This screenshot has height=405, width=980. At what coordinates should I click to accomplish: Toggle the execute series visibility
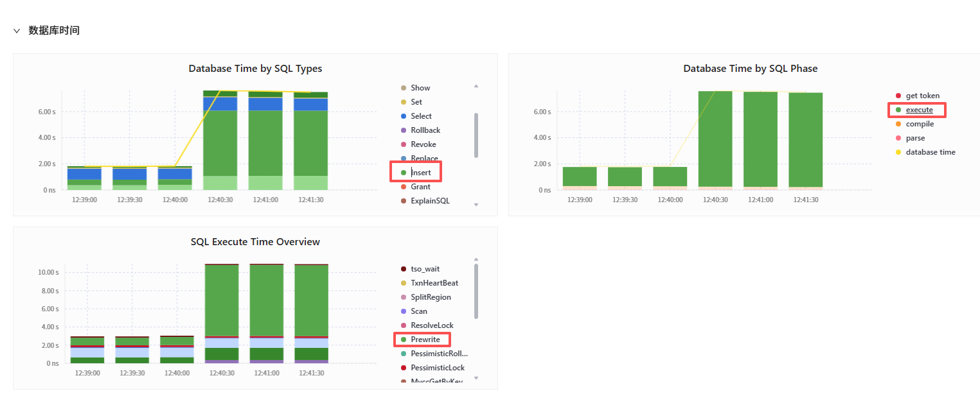click(x=919, y=110)
